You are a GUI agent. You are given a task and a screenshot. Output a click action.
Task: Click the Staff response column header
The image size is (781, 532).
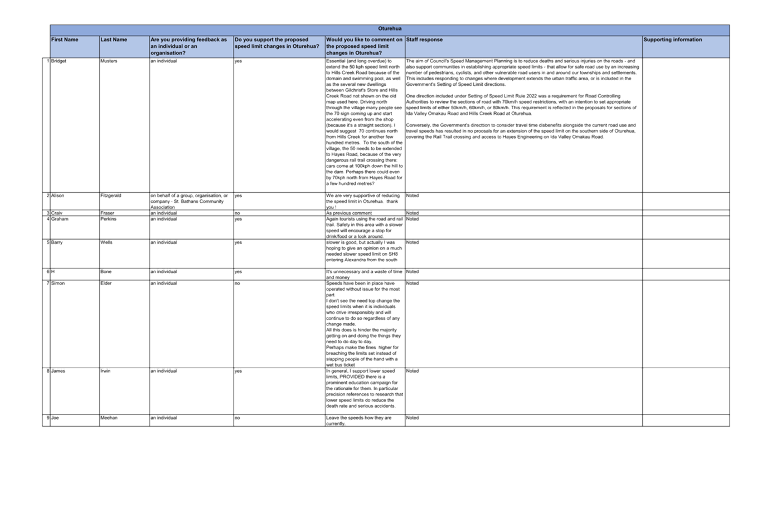point(425,40)
